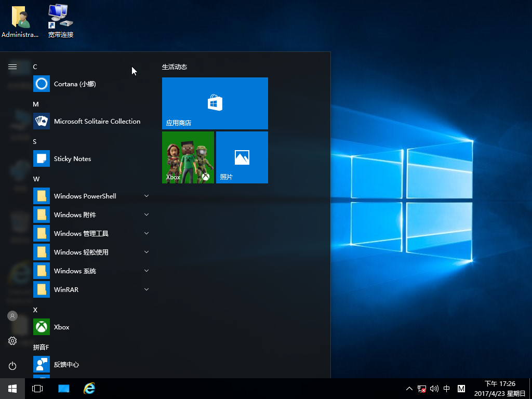Launch Xbox from the alphabetical app list
This screenshot has width=532, height=399.
point(91,327)
